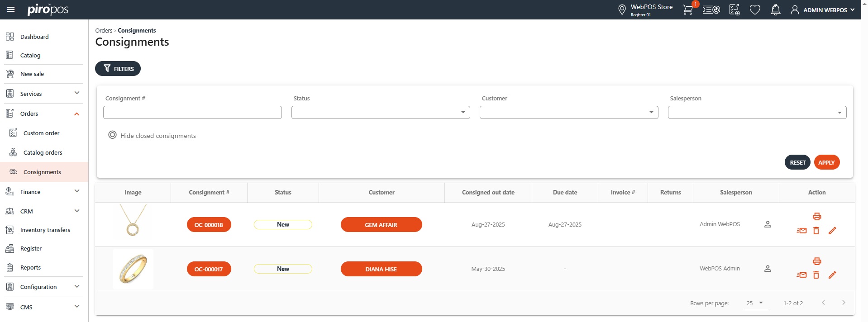
Task: Click salesperson icon for Admin WebPOS row
Action: click(x=768, y=224)
